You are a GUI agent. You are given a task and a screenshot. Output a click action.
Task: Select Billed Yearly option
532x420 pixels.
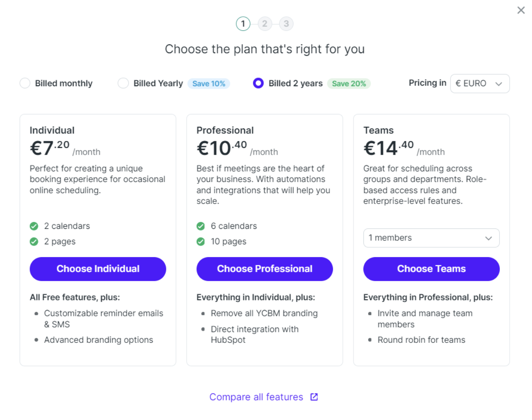[x=123, y=83]
